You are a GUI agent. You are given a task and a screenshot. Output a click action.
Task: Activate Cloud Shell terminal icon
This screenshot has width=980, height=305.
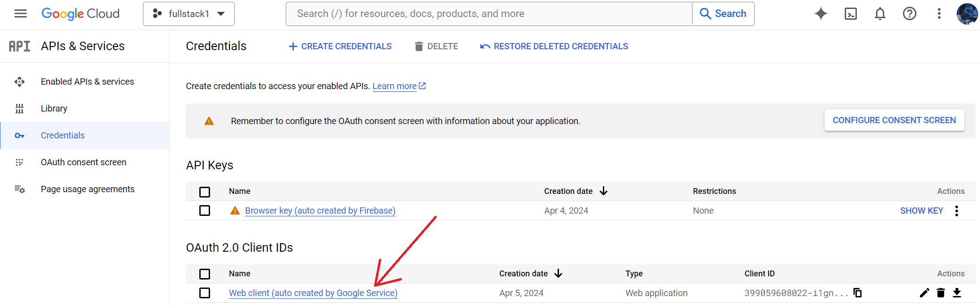tap(851, 14)
